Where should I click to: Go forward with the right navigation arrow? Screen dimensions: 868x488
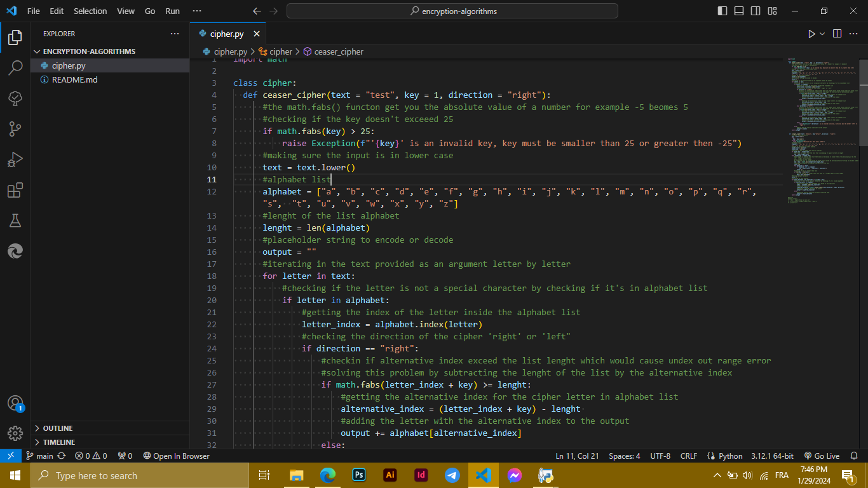click(274, 11)
